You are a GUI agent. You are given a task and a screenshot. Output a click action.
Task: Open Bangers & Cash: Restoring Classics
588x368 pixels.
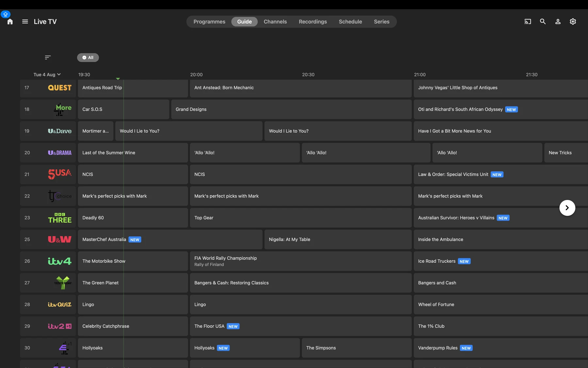[301, 283]
